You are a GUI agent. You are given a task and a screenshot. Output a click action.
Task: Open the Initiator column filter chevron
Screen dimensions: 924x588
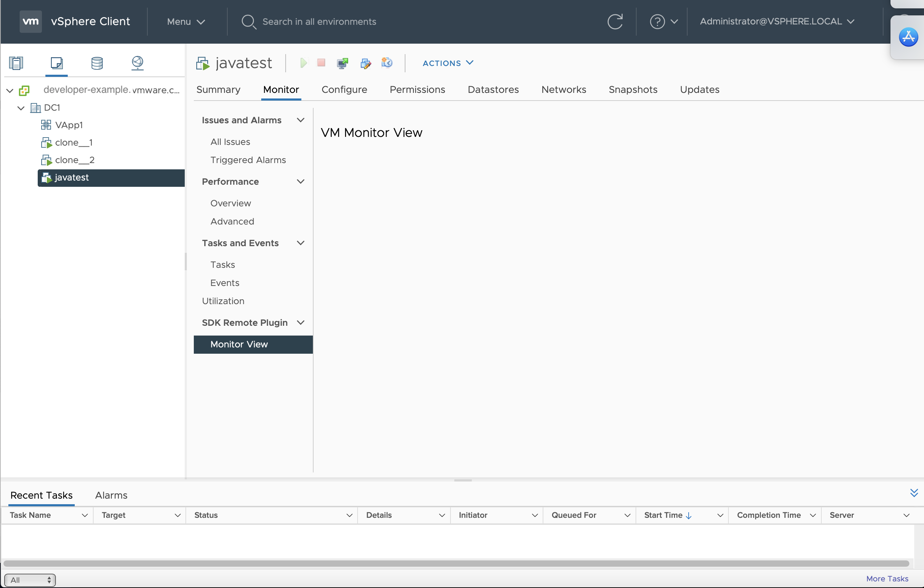535,515
